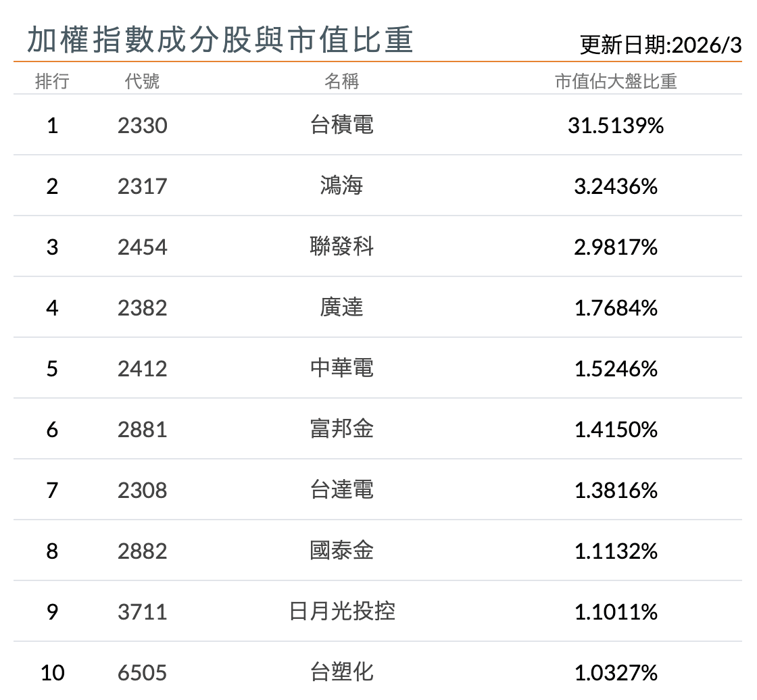Click the 台積電 stock name link

(x=340, y=125)
